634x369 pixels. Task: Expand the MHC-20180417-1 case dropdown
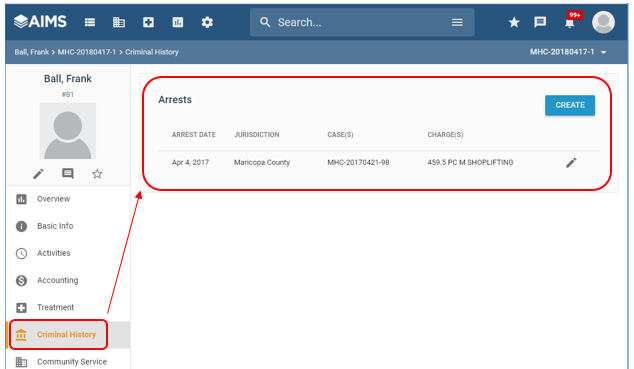pyautogui.click(x=568, y=52)
